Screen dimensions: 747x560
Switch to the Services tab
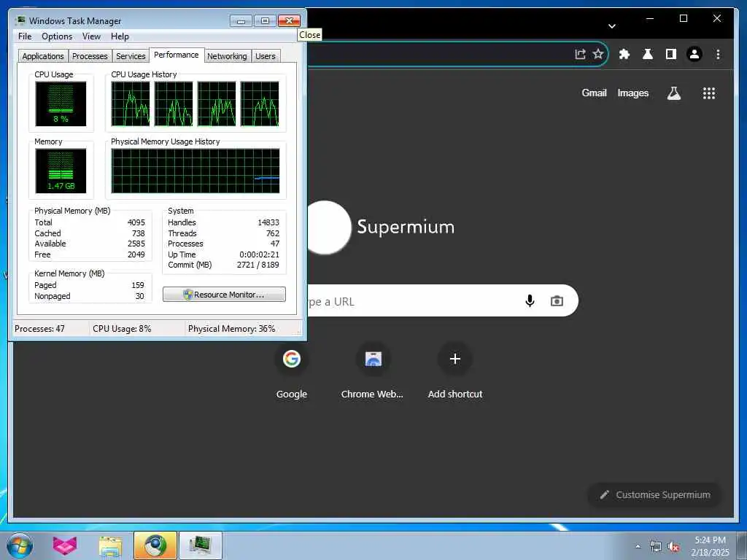click(x=131, y=56)
